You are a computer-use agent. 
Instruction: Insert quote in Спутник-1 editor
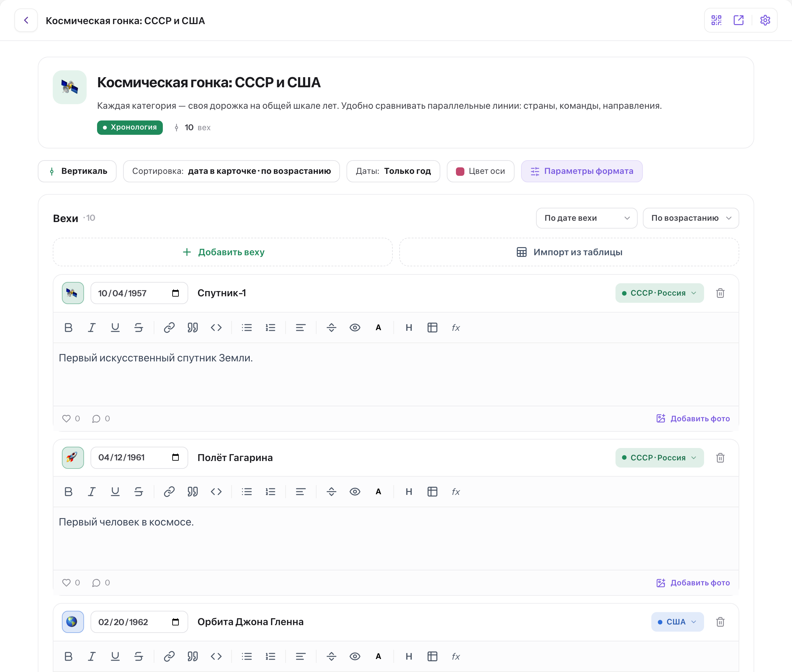pyautogui.click(x=193, y=328)
